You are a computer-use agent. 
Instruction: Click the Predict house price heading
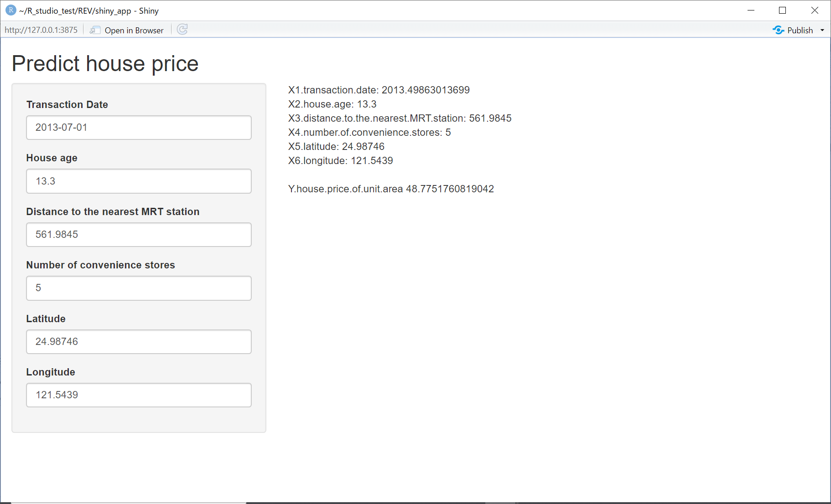click(105, 63)
